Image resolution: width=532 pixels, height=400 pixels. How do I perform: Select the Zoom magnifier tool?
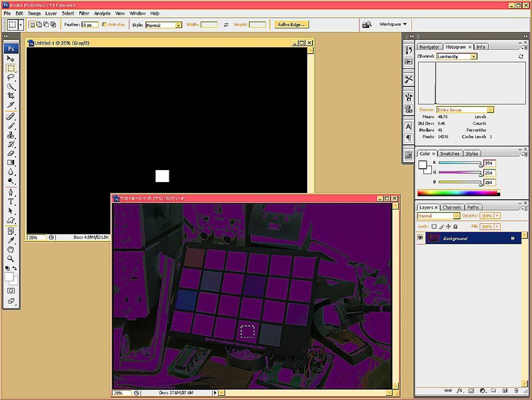click(x=11, y=259)
